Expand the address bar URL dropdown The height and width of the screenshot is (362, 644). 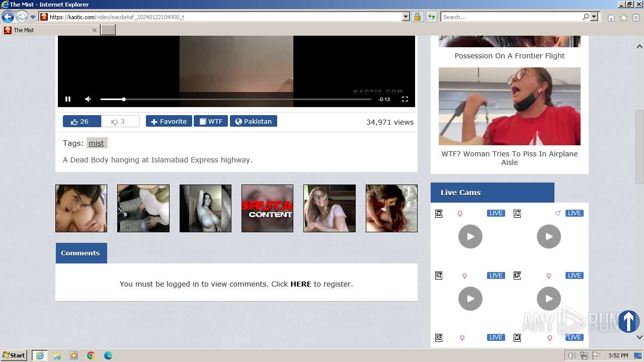click(x=406, y=17)
